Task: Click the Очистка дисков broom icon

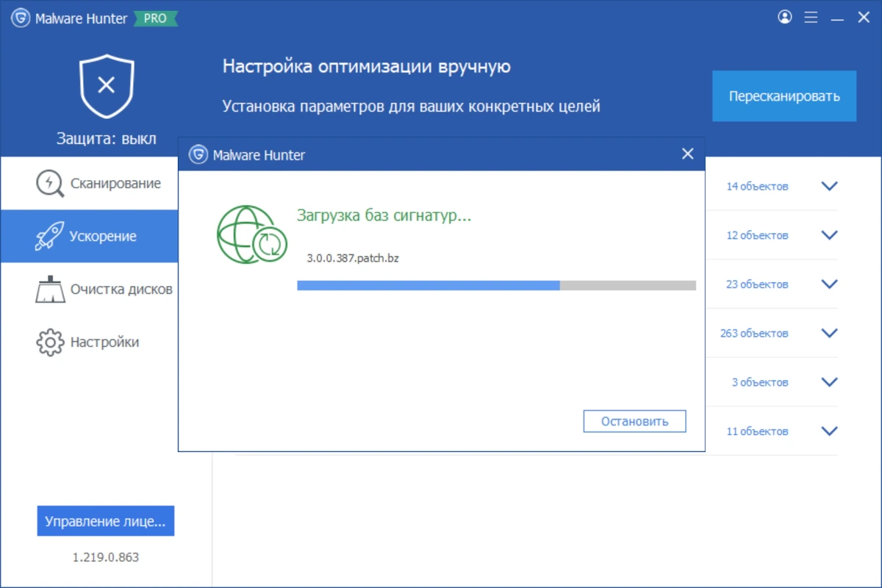Action: [x=50, y=290]
